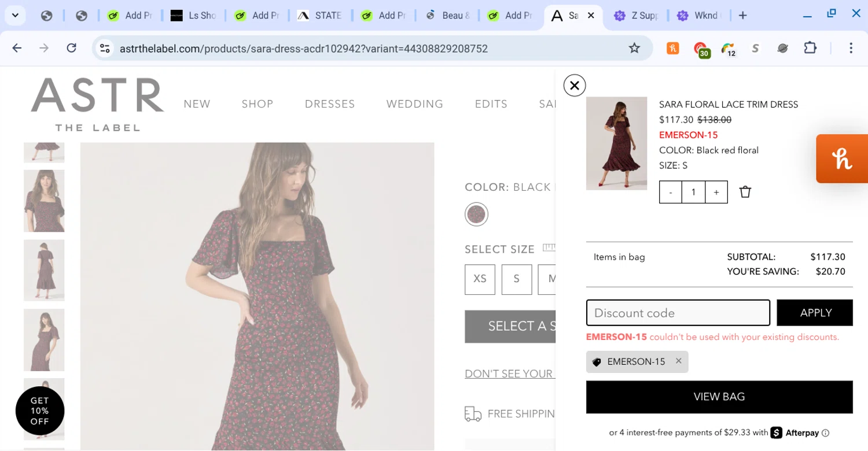Select size S
The height and width of the screenshot is (451, 868).
[x=517, y=279]
